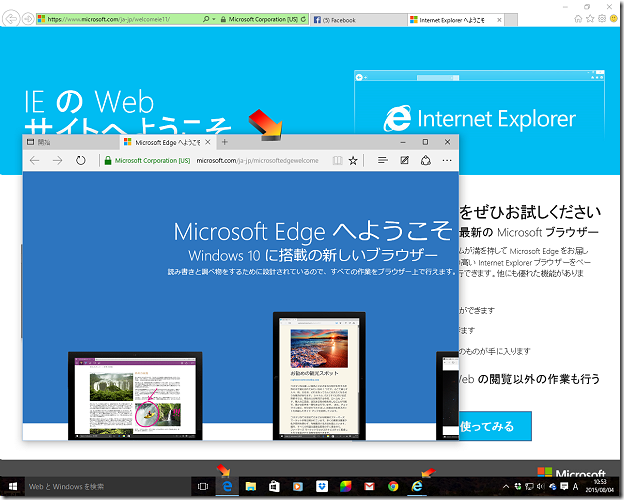The height and width of the screenshot is (500, 624).
Task: Switch to the 開始 tab in Edge
Action: point(71,142)
